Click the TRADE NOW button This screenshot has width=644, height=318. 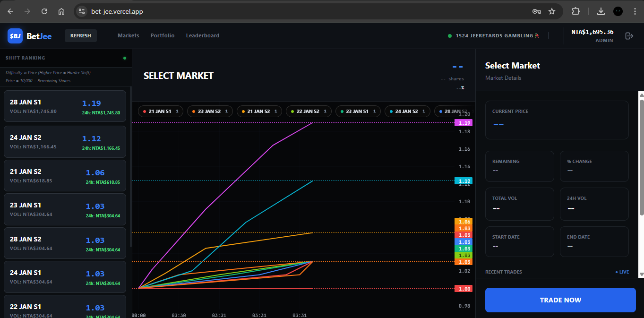click(560, 300)
